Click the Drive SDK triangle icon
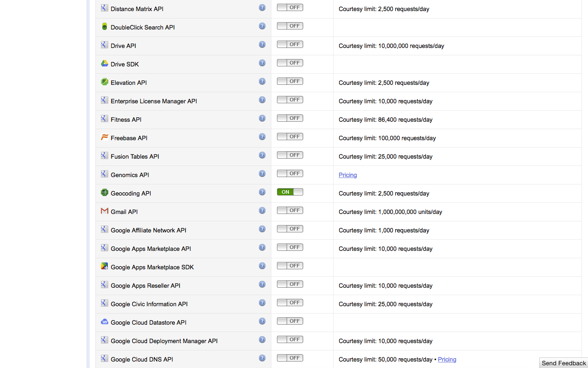Viewport: 588px width, 368px height. 105,63
